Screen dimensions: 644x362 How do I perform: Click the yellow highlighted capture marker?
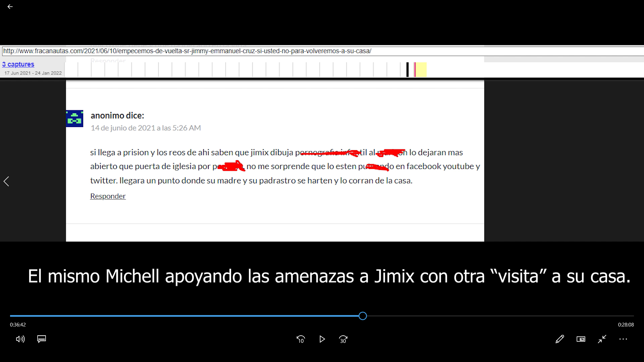coord(421,69)
